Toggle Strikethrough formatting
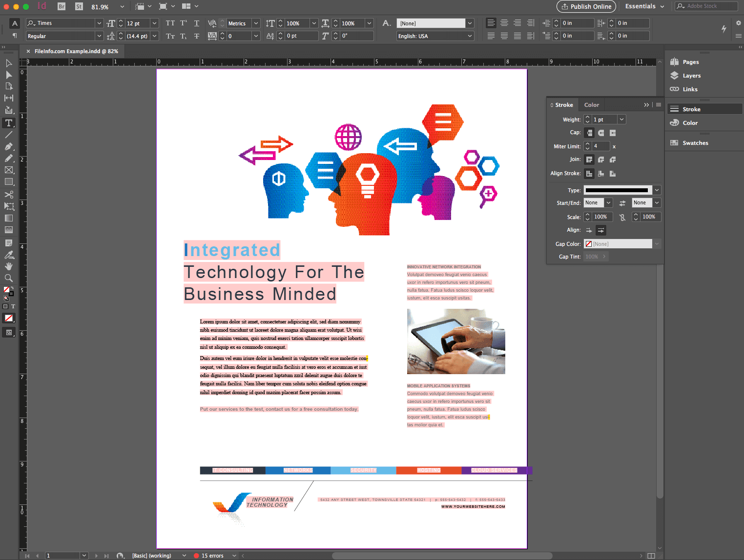The height and width of the screenshot is (560, 744). 197,36
